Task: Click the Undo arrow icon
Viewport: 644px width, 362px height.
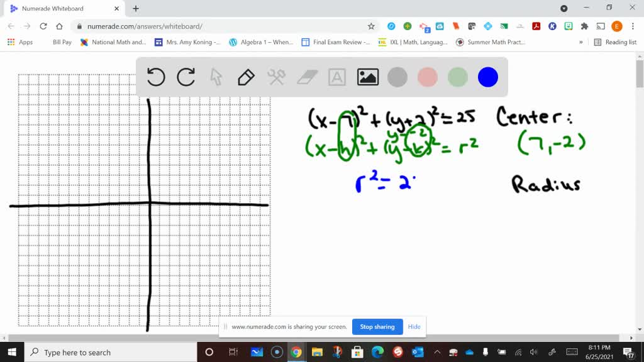Action: pyautogui.click(x=155, y=77)
